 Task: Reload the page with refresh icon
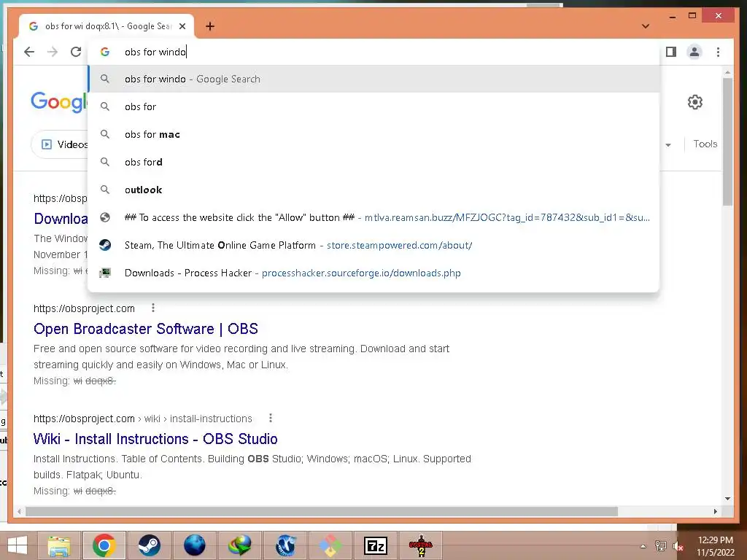pos(76,52)
